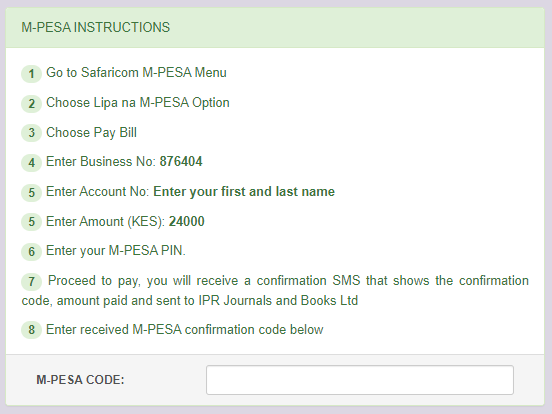
Task: Click the badge beside Enter Amount (KES)
Action: pos(31,222)
